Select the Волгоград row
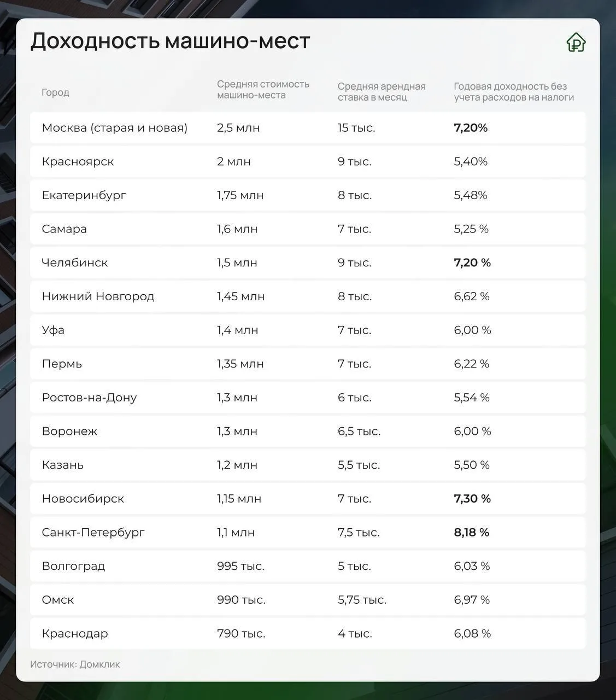 click(308, 567)
